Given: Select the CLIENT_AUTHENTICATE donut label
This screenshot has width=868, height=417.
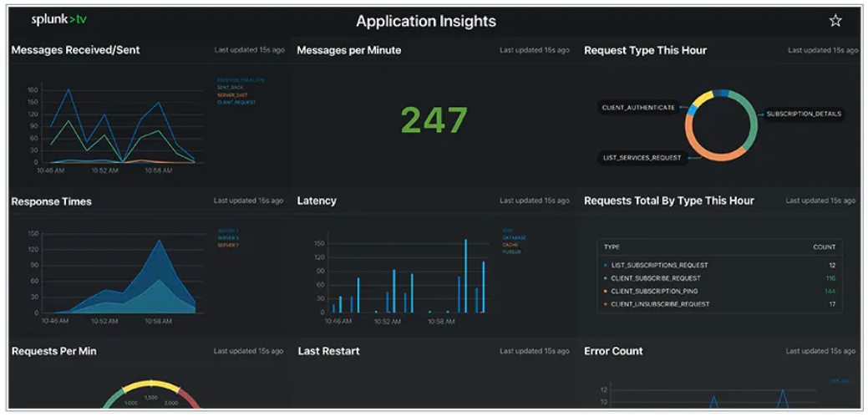Looking at the screenshot, I should (638, 108).
